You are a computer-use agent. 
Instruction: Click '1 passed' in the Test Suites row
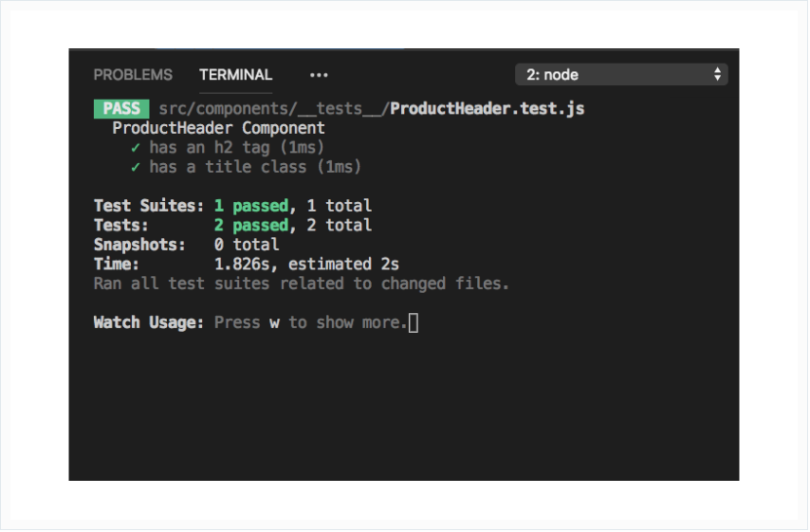click(250, 205)
